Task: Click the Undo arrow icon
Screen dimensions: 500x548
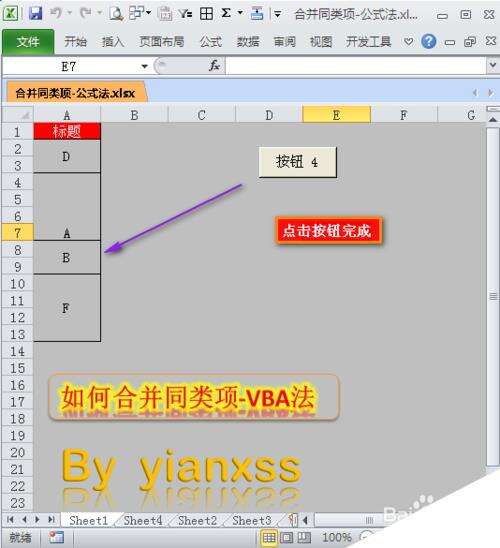Action: point(56,13)
